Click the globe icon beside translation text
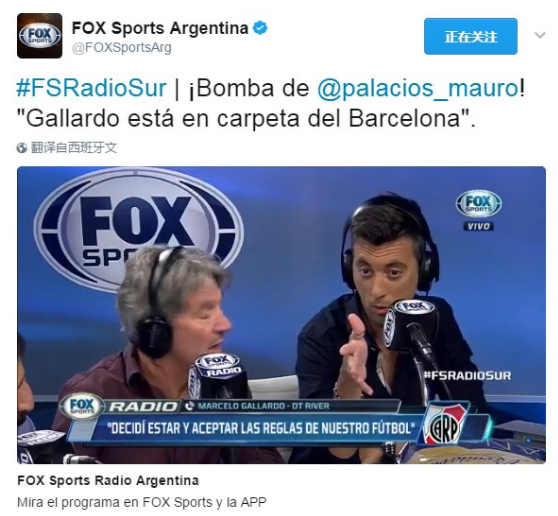This screenshot has height=516, width=558. (22, 148)
